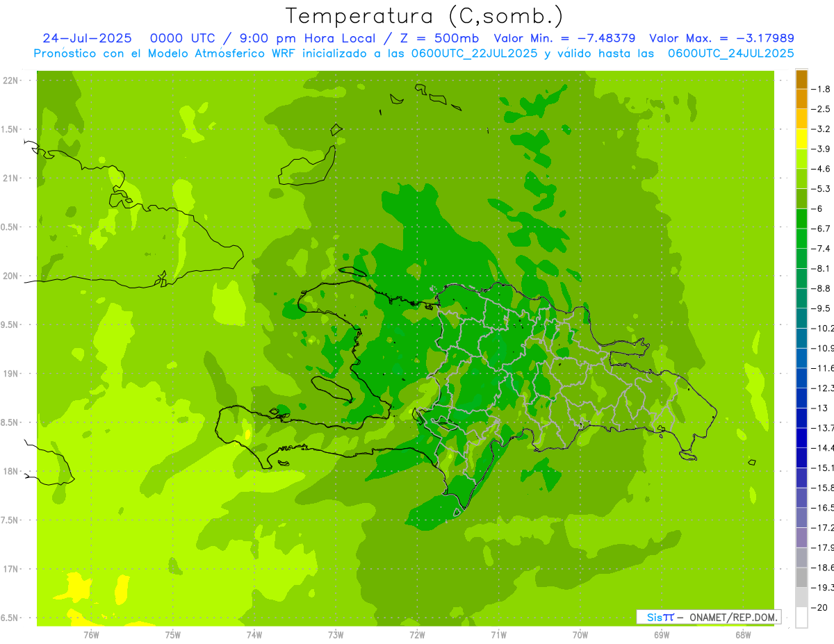
Task: Click the 76W longitude axis label
Action: pyautogui.click(x=91, y=635)
